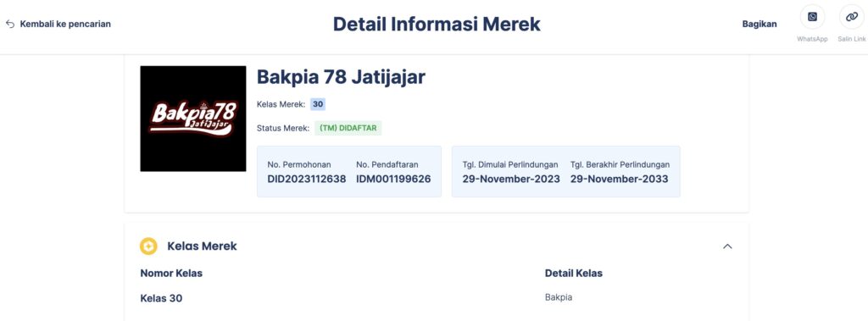
Task: Click the Bakpia class detail text
Action: point(559,297)
